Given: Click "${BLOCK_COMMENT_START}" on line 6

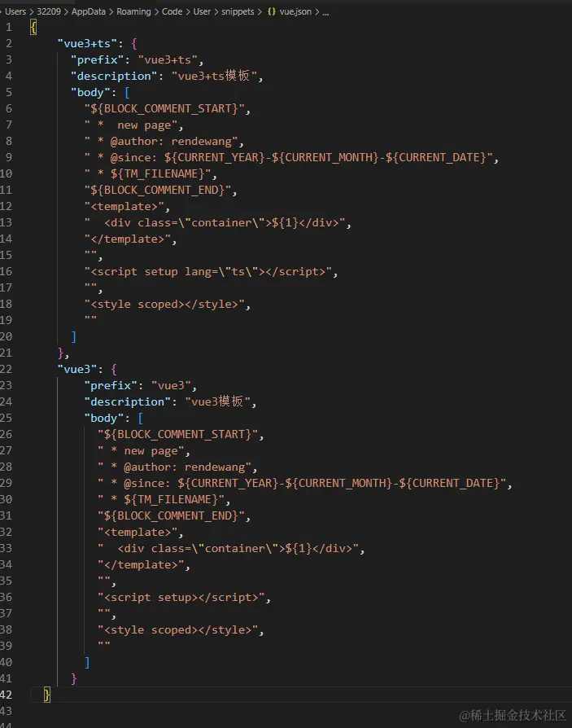Looking at the screenshot, I should (164, 108).
